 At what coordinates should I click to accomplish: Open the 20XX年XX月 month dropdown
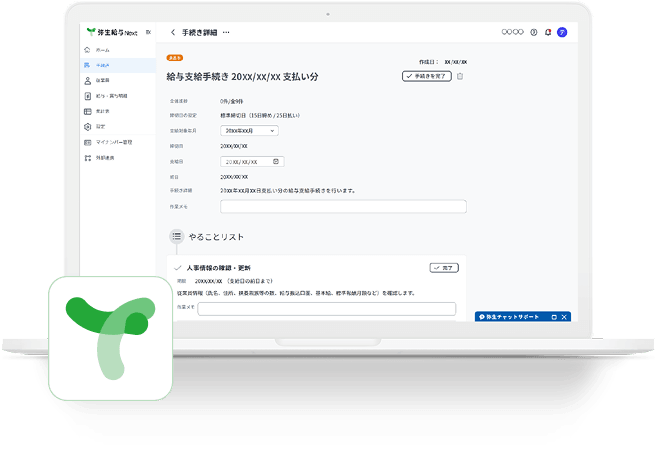pyautogui.click(x=249, y=131)
